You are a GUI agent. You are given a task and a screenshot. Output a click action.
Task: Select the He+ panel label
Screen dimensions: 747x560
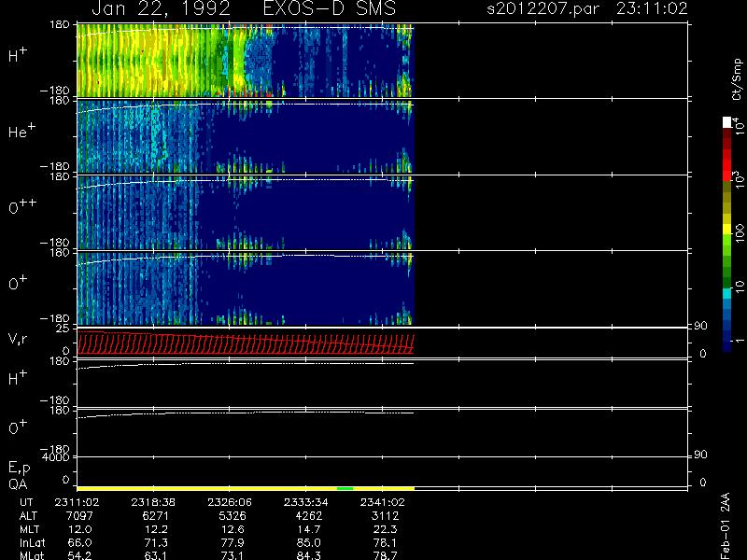click(x=21, y=130)
